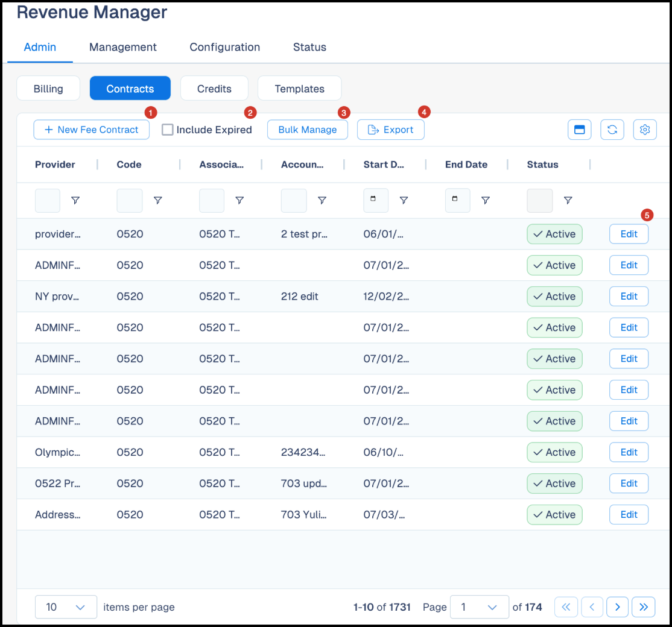672x627 pixels.
Task: Select the Credits sub-tab
Action: click(214, 89)
